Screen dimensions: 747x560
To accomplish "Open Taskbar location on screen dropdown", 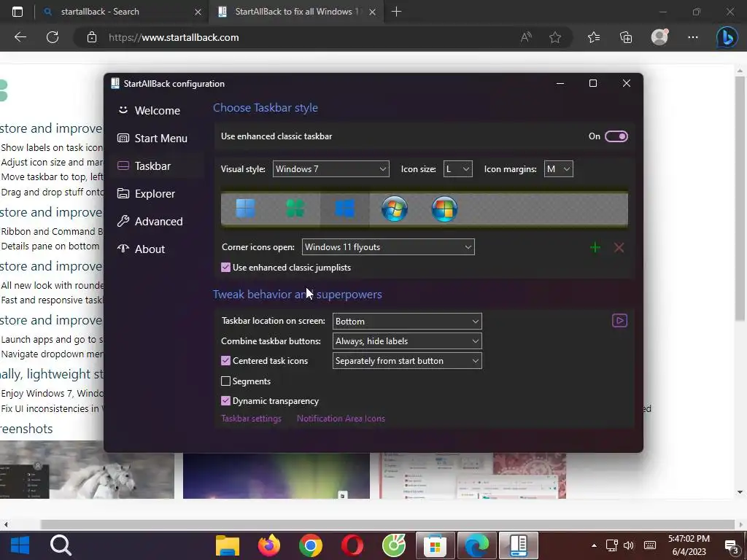I will 407,321.
